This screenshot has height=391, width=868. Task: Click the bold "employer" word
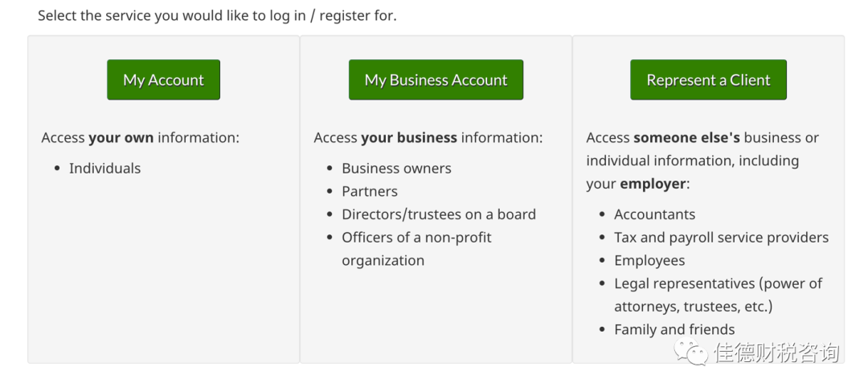click(x=653, y=184)
